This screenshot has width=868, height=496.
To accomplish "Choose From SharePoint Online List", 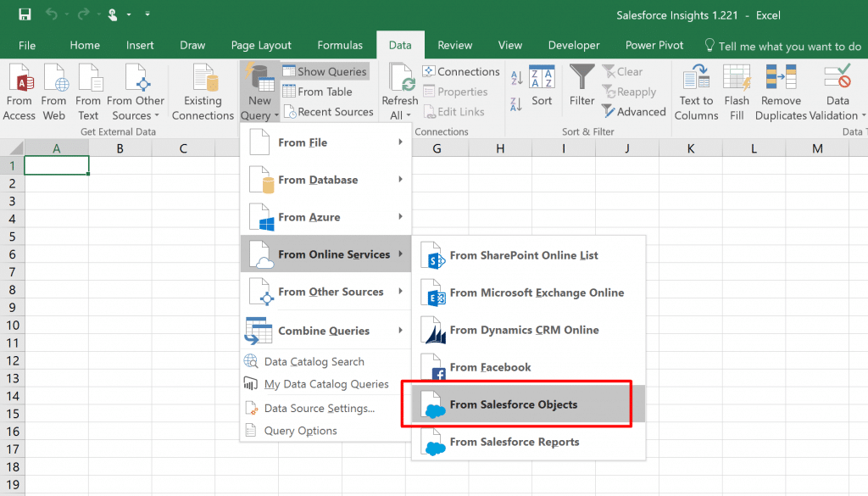I will pyautogui.click(x=529, y=255).
